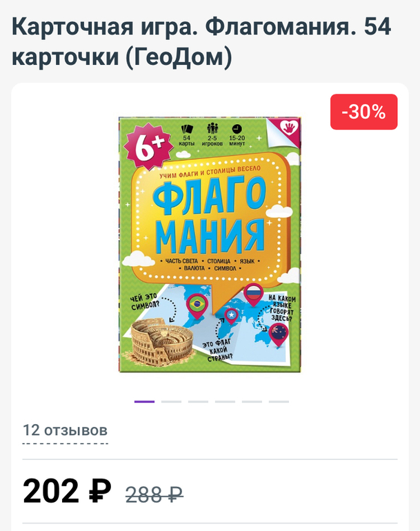Switch to the third carousel image indicator
This screenshot has width=420, height=531.
point(198,401)
